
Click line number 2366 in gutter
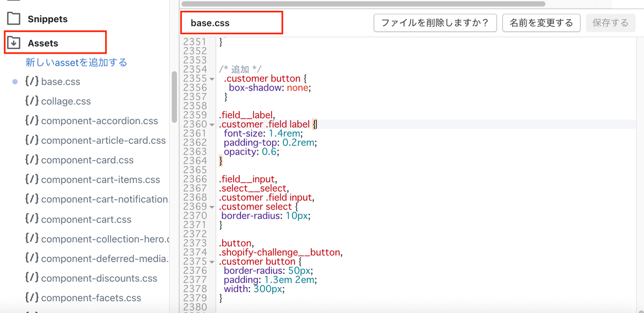195,179
